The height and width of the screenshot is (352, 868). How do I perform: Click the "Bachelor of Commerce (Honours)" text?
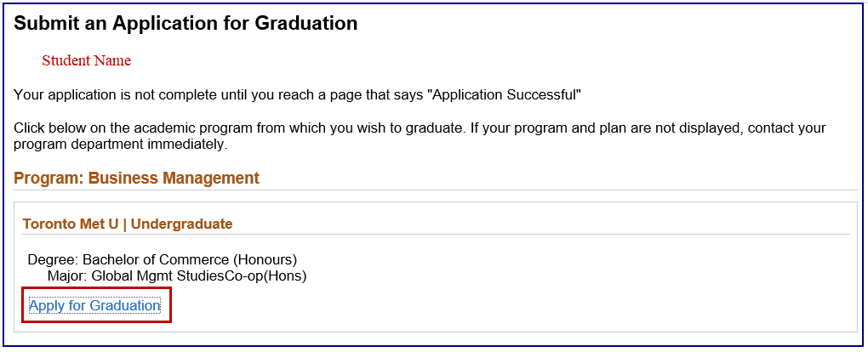pyautogui.click(x=190, y=259)
